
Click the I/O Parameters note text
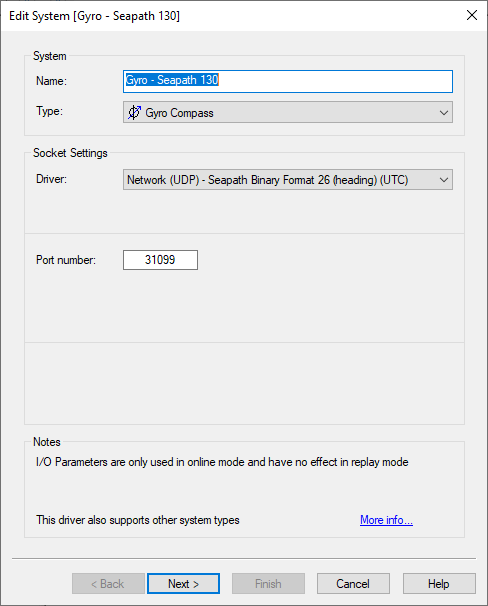(x=222, y=462)
